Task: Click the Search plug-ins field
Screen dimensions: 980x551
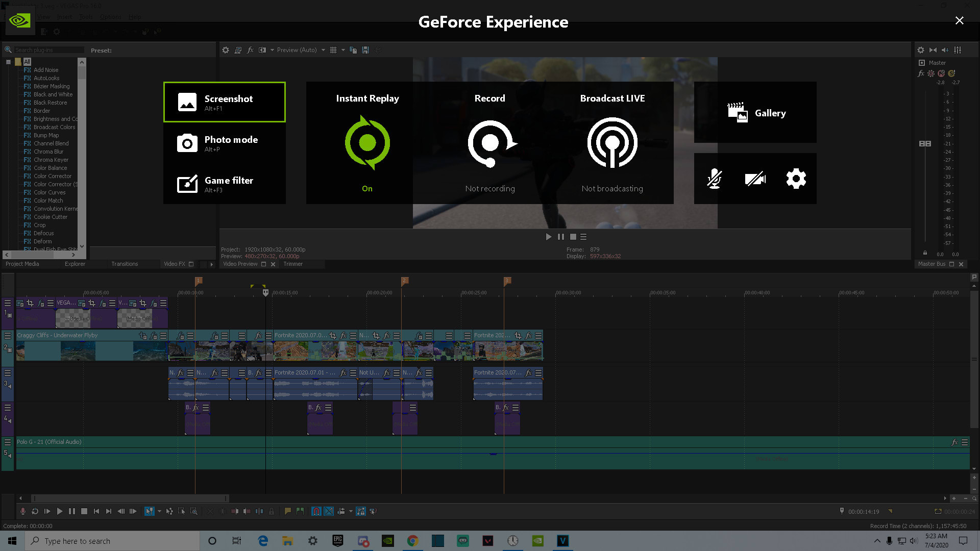Action: coord(48,50)
